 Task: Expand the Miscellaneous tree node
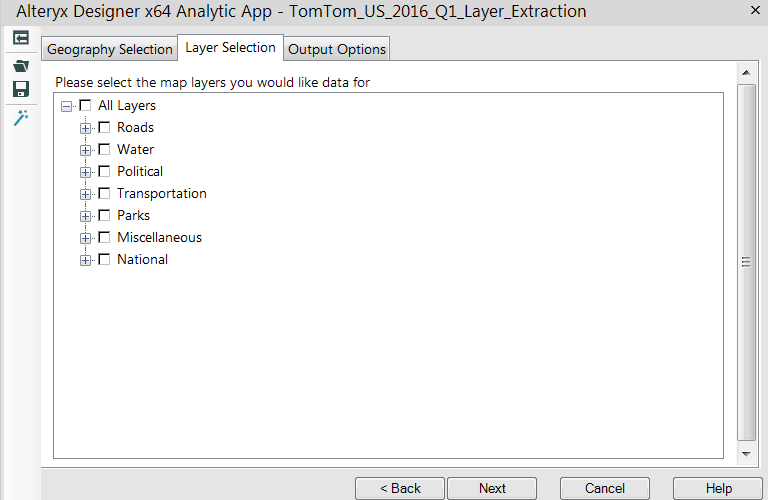point(85,238)
